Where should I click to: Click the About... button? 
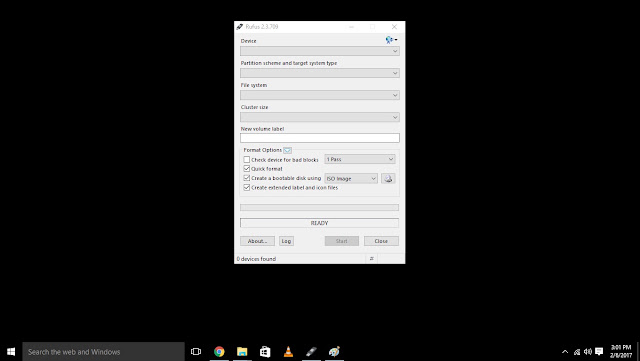pos(257,241)
